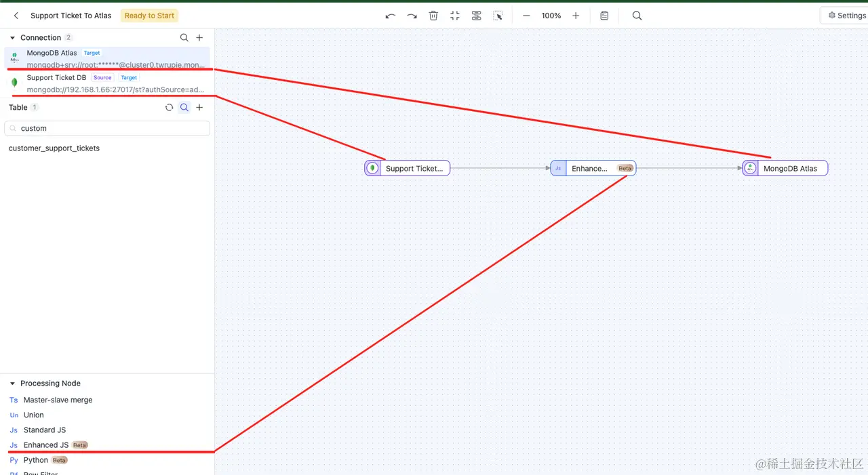Open the notes clipboard icon
Screen dimensions: 868x475
[x=604, y=16]
